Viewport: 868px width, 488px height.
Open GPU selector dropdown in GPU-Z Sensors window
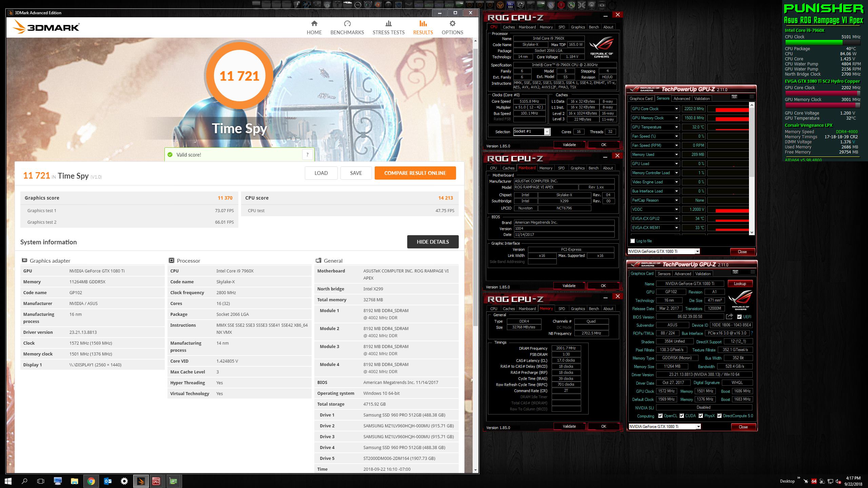697,251
